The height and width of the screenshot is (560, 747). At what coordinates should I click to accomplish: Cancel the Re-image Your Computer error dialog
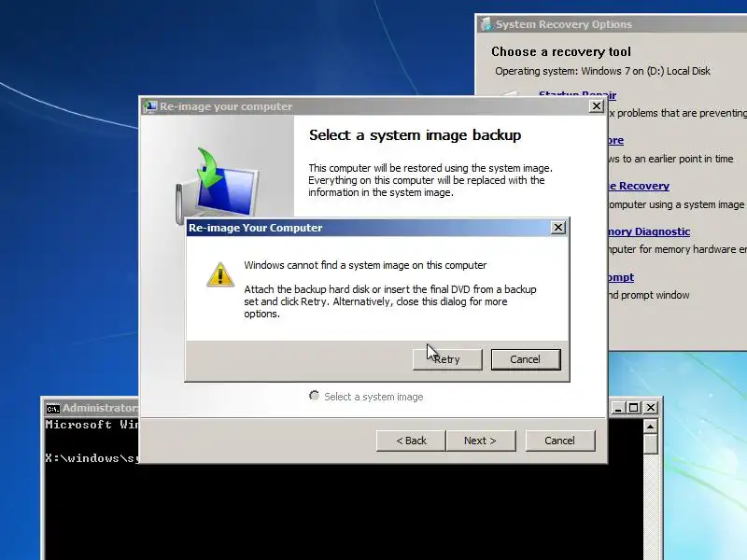click(526, 359)
